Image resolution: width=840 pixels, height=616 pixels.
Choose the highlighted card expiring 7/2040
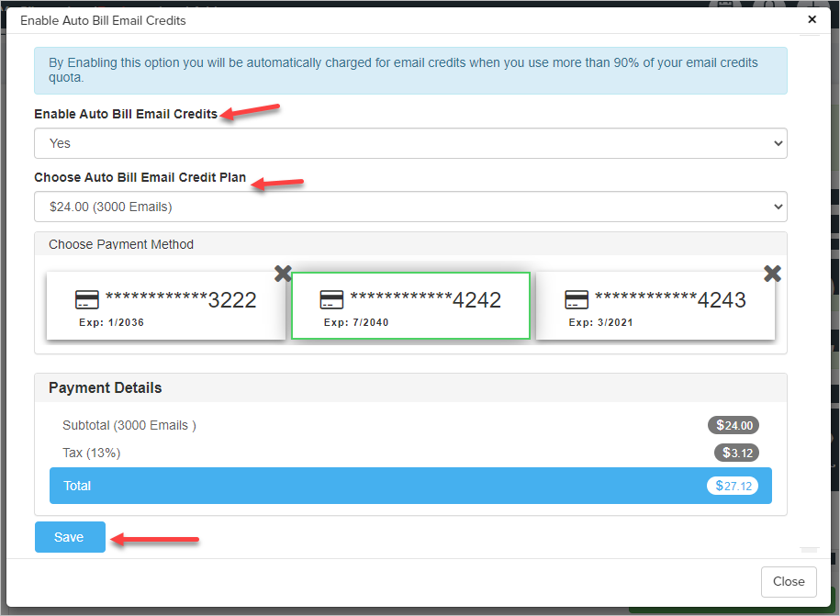coord(410,306)
